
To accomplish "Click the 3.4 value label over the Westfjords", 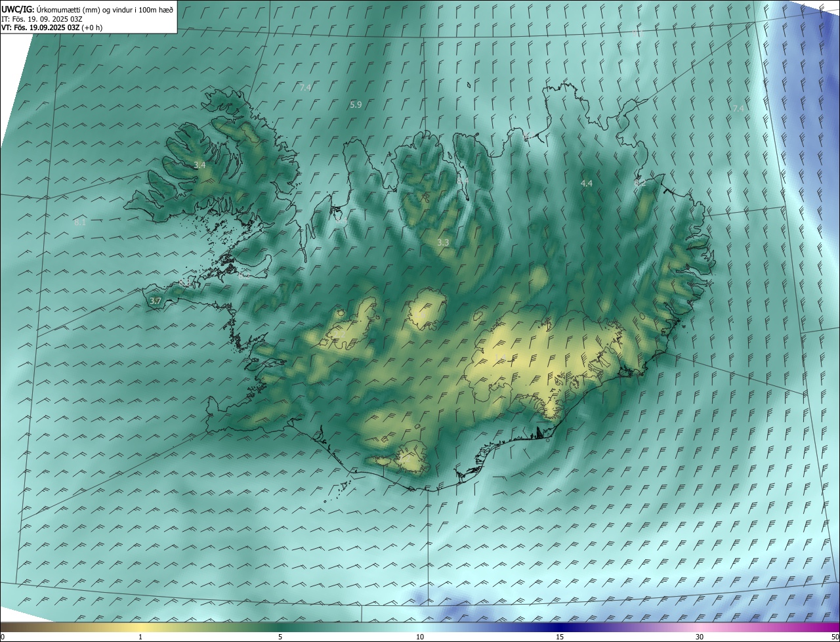I will 199,165.
